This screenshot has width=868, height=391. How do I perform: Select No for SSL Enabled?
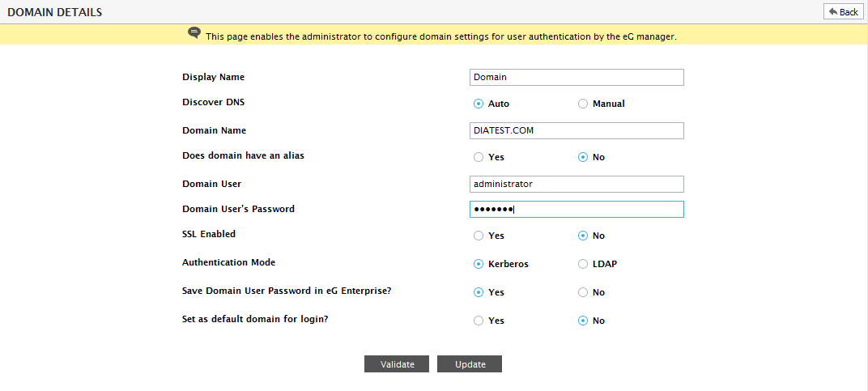coord(582,236)
